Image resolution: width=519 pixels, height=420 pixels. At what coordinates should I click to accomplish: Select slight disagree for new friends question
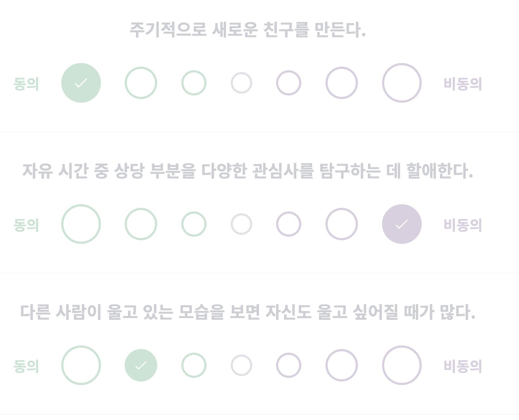[288, 83]
